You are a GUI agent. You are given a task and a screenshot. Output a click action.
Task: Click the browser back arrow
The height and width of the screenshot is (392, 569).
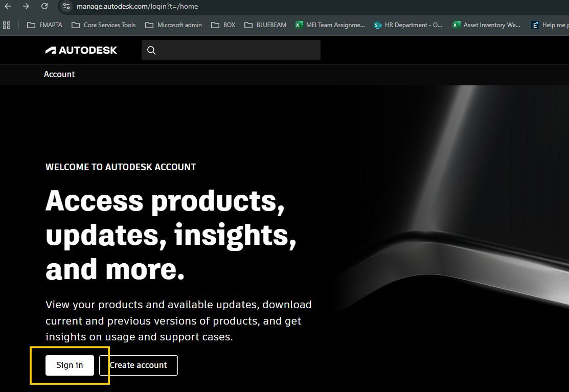coord(8,6)
